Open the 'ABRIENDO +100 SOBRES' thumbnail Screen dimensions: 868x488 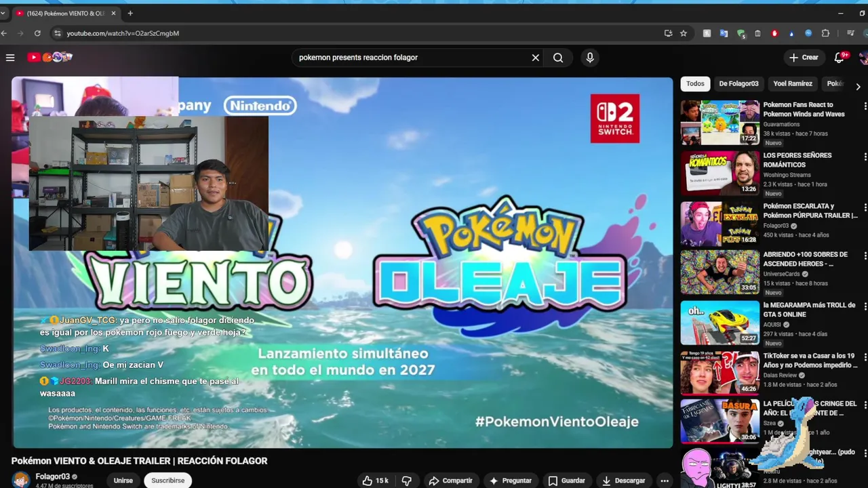[x=720, y=272]
